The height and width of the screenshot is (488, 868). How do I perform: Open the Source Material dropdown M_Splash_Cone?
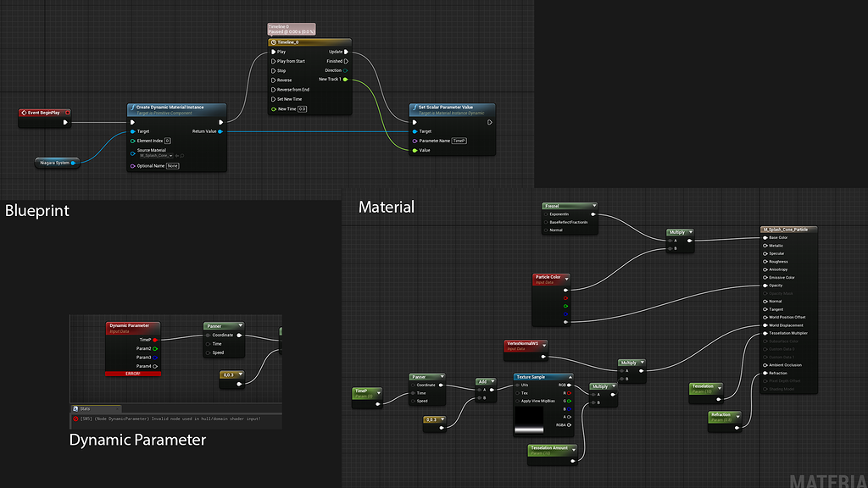[x=156, y=156]
